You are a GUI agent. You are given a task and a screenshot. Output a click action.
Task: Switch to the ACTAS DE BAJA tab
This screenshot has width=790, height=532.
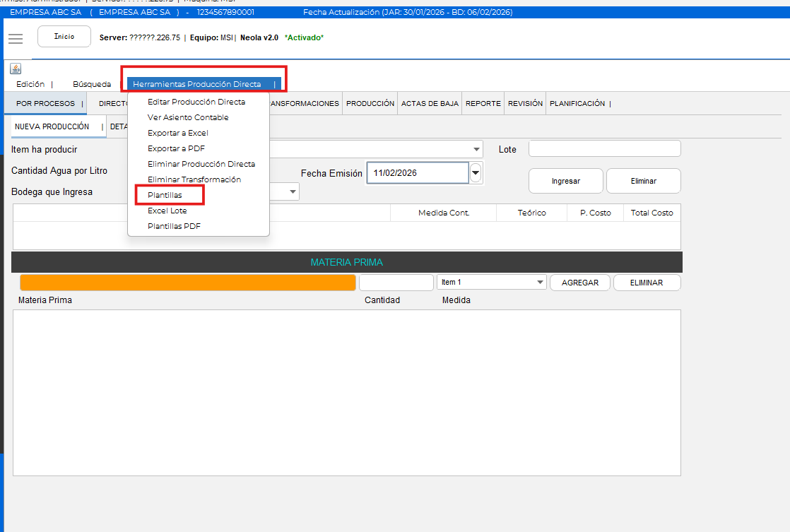pyautogui.click(x=430, y=103)
